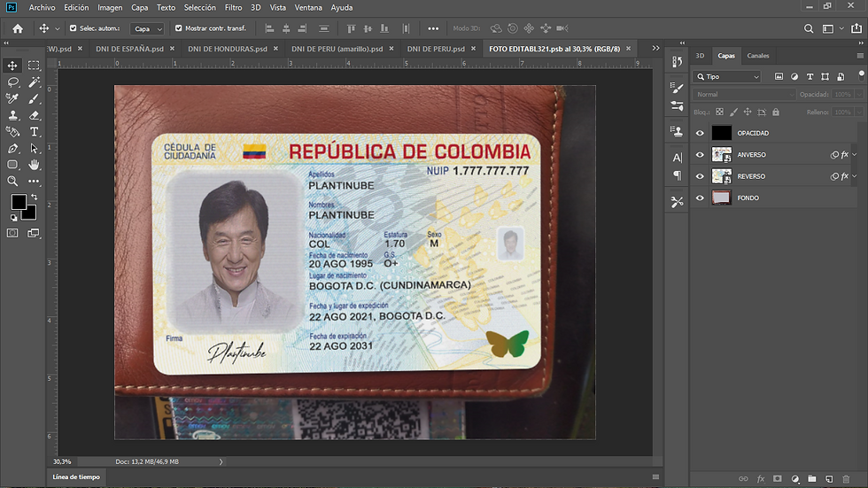Click the share icon at top right

pyautogui.click(x=856, y=28)
